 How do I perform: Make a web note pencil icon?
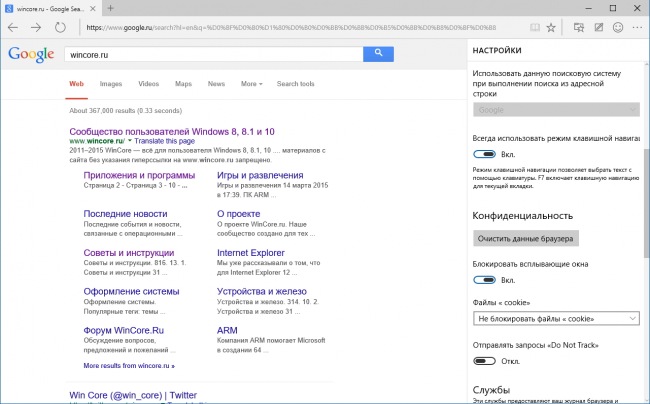point(599,28)
